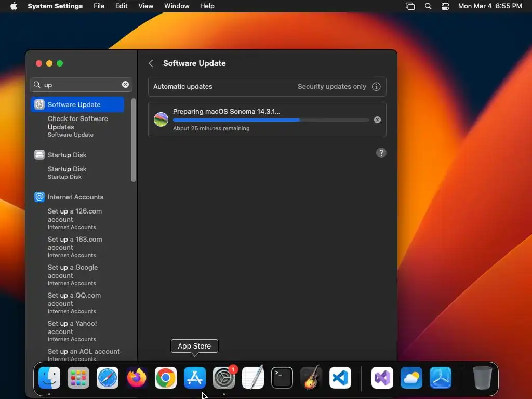The height and width of the screenshot is (399, 532).
Task: Open the View menu
Action: click(146, 6)
